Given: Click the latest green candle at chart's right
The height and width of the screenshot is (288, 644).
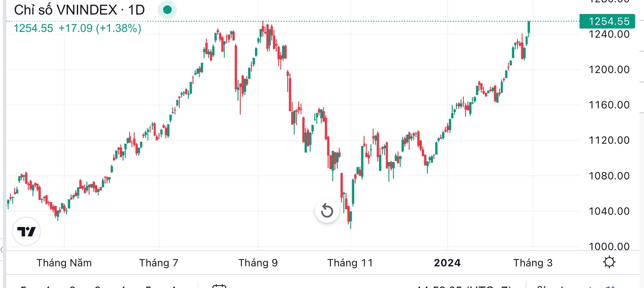Looking at the screenshot, I should tap(529, 27).
